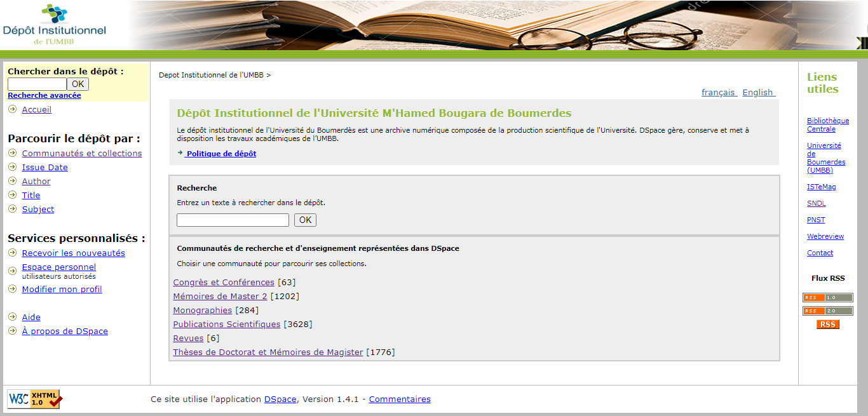Click the main Recherche text field

[233, 220]
